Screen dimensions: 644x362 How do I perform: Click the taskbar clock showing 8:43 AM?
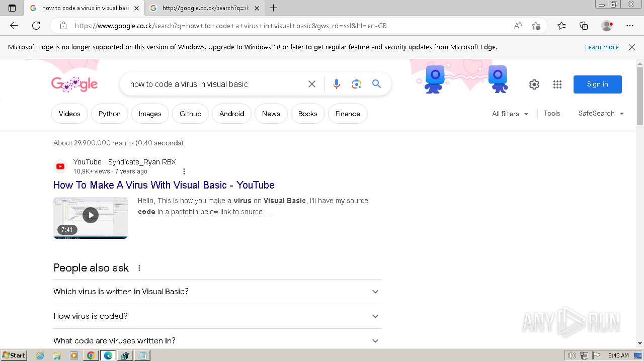pyautogui.click(x=618, y=355)
